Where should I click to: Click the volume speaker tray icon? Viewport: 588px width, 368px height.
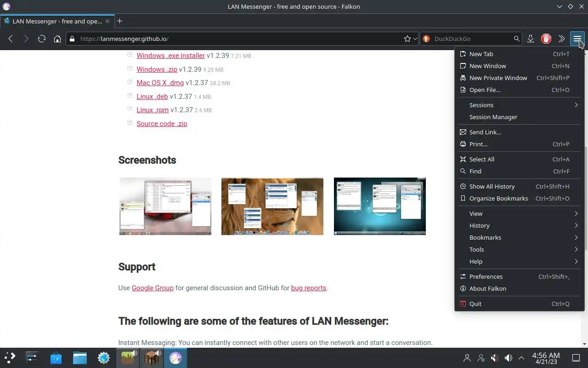pos(508,358)
